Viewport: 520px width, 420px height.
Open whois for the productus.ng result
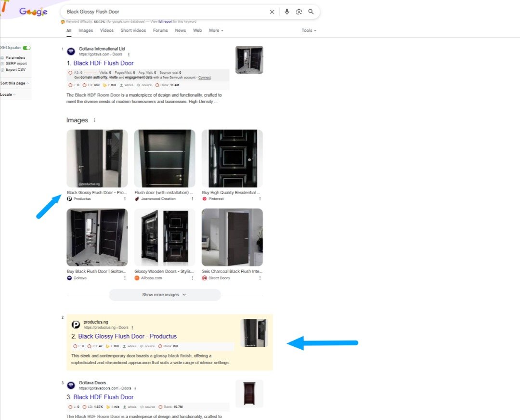[130, 346]
